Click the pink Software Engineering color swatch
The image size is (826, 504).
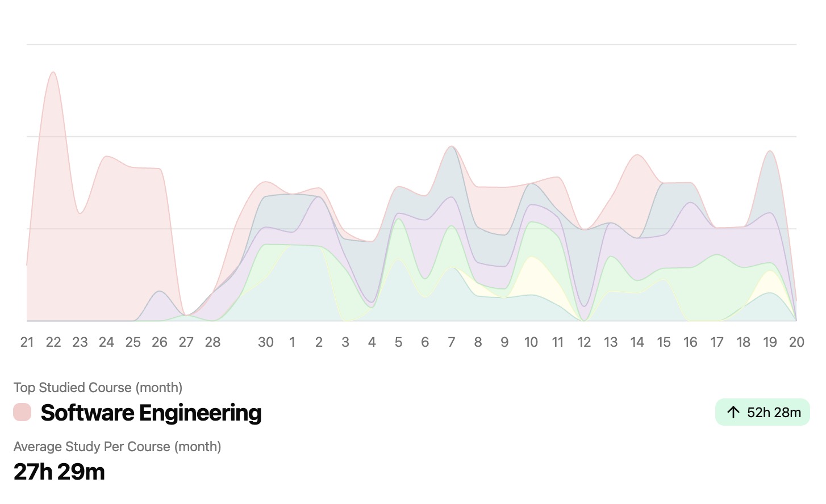pyautogui.click(x=22, y=412)
